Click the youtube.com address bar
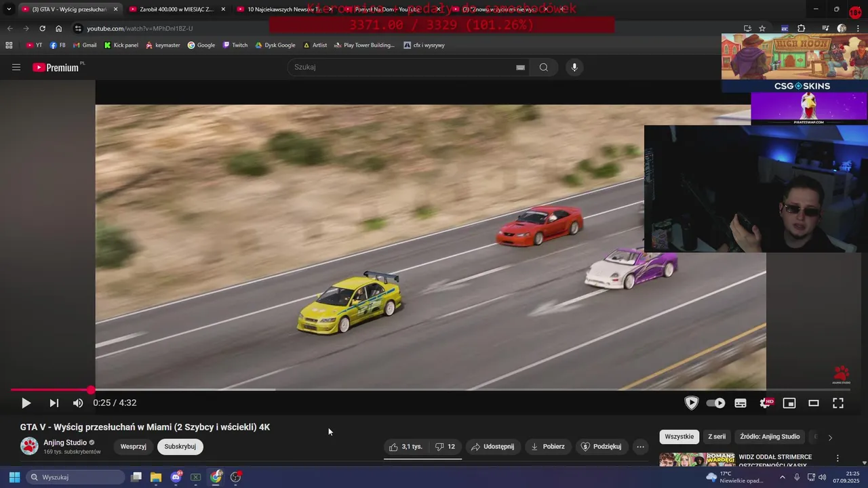 (x=407, y=28)
